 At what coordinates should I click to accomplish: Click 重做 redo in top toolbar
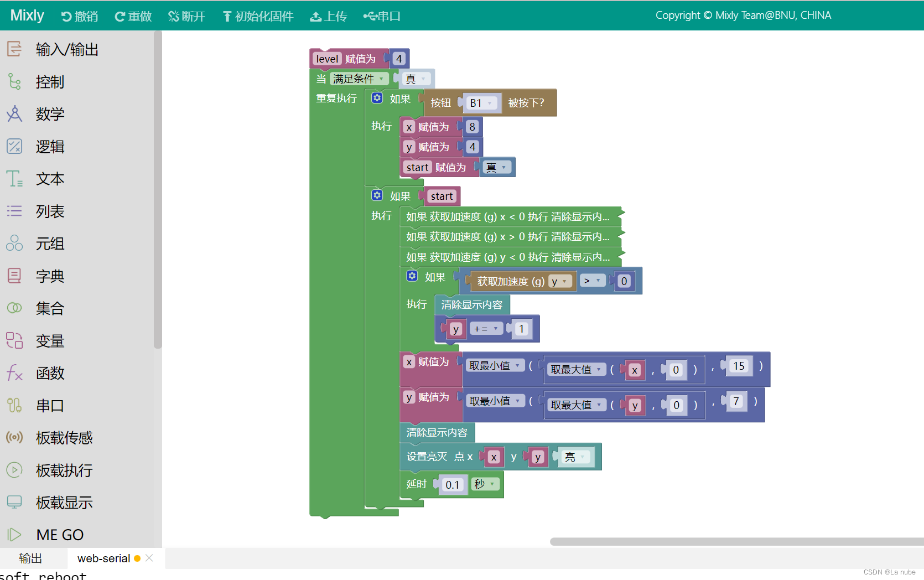(x=133, y=16)
